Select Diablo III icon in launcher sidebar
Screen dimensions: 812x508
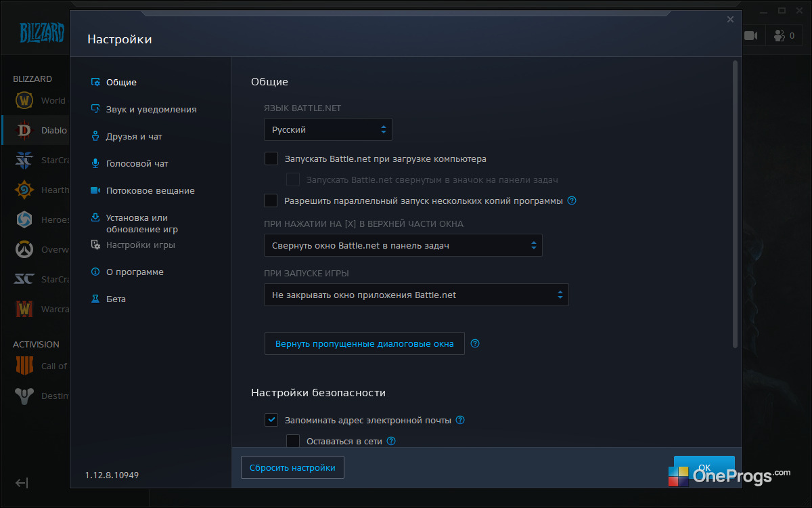click(24, 130)
